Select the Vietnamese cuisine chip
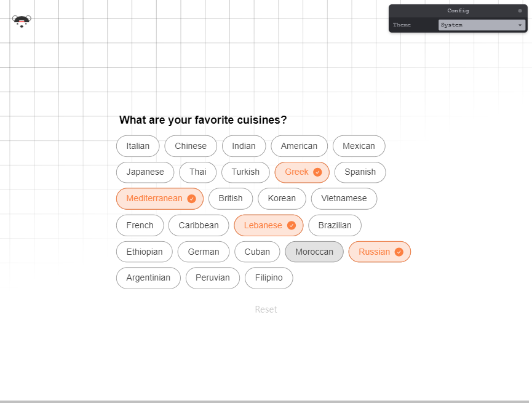The image size is (532, 403). 344,199
